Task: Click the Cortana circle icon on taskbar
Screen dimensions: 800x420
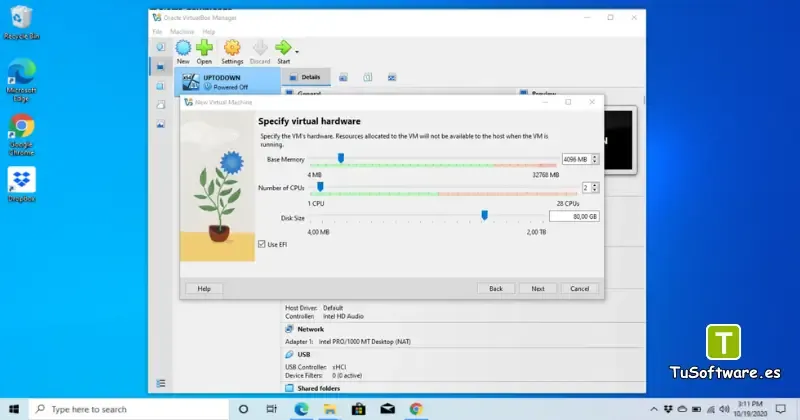Action: pyautogui.click(x=243, y=409)
